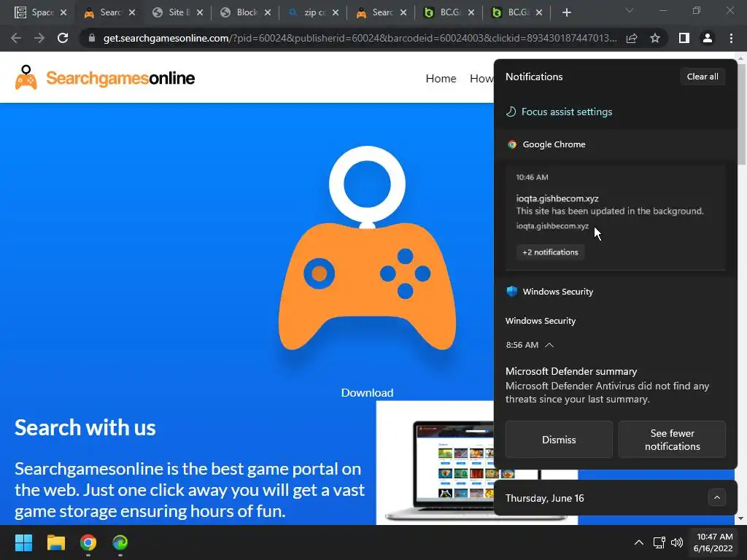
Task: View site info via lock icon
Action: tap(92, 38)
